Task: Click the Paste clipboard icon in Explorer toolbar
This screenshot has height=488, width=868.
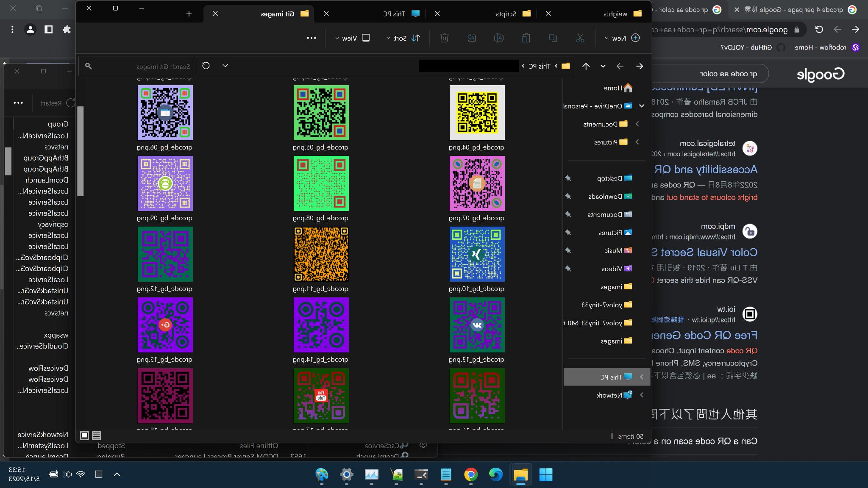Action: click(x=526, y=38)
